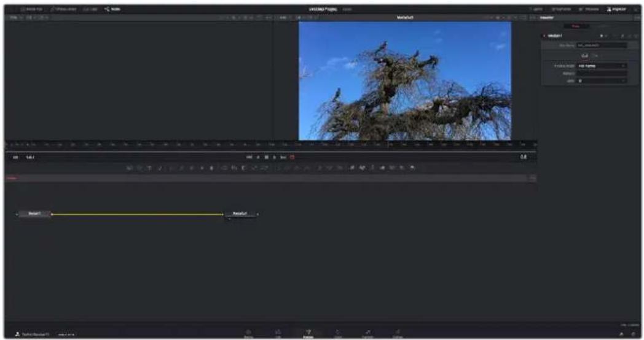644x340 pixels.
Task: Add a pEmitter particle node
Action: click(x=319, y=168)
